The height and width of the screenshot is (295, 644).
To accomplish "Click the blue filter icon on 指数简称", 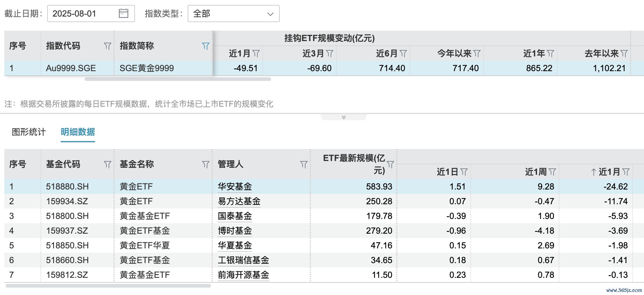I will click(x=205, y=46).
